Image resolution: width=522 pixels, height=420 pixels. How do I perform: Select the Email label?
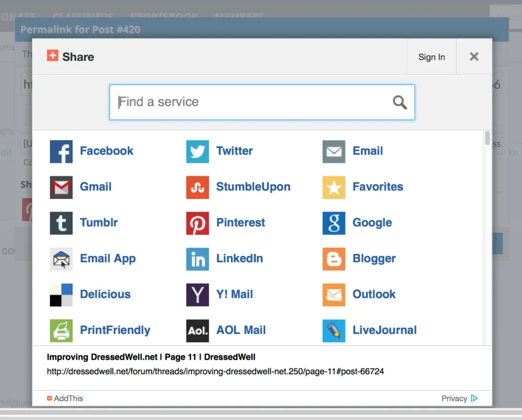point(368,151)
